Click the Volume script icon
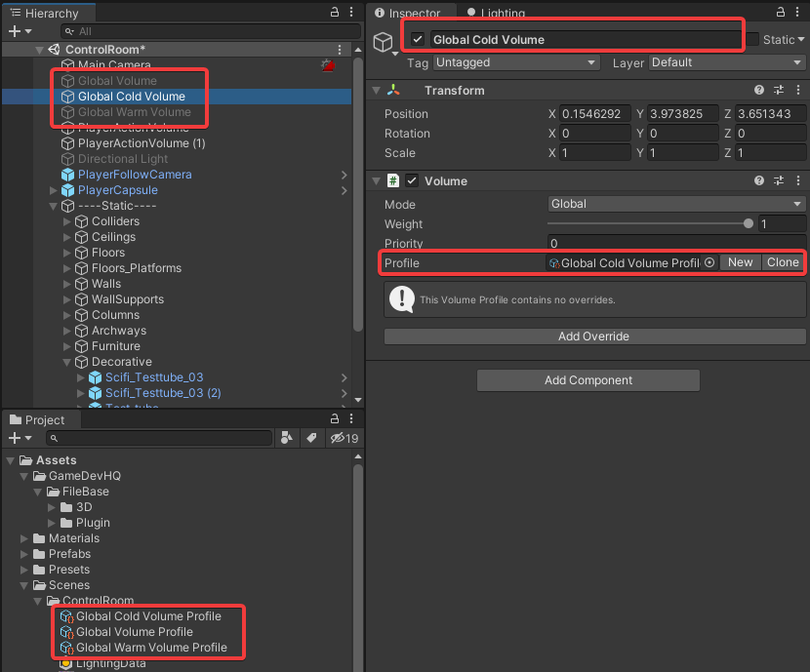Viewport: 810px width, 672px height. 393,180
